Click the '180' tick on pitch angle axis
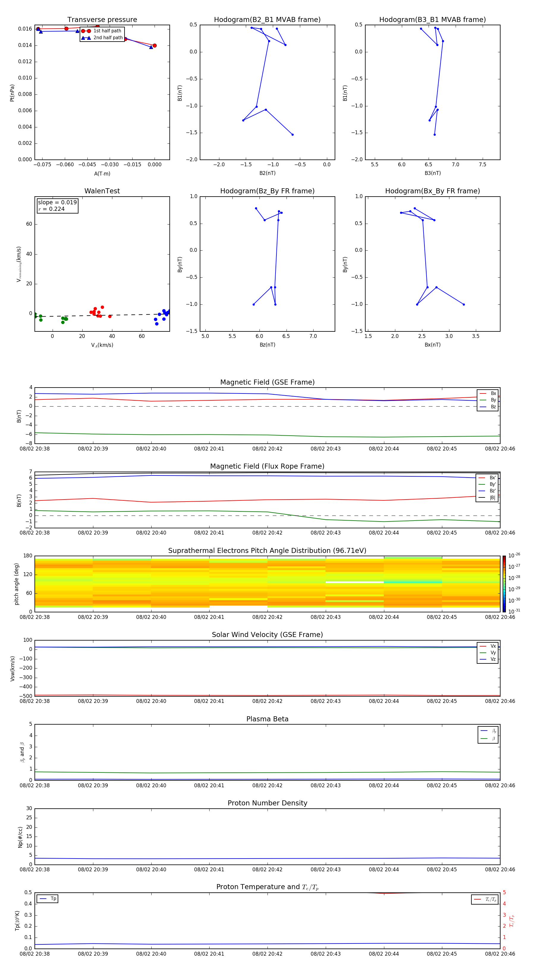The image size is (535, 980). pyautogui.click(x=28, y=556)
